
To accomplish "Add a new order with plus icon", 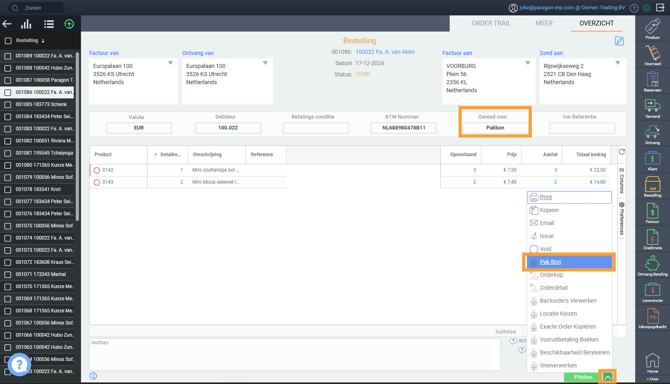I will click(x=69, y=24).
